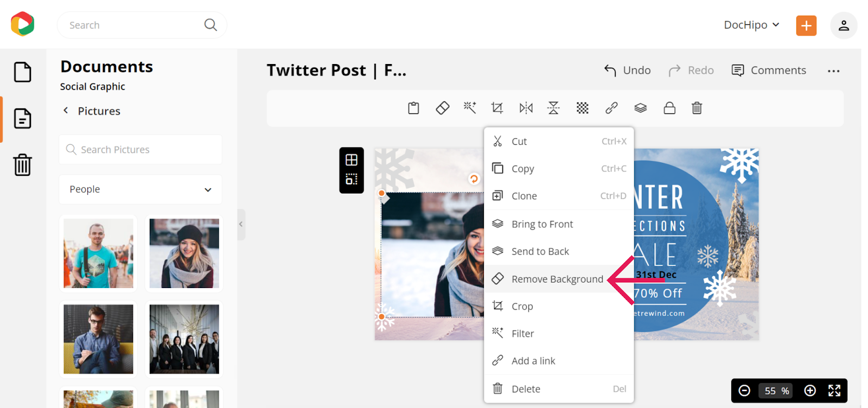The height and width of the screenshot is (408, 868).
Task: Open the People category dropdown
Action: [x=141, y=189]
